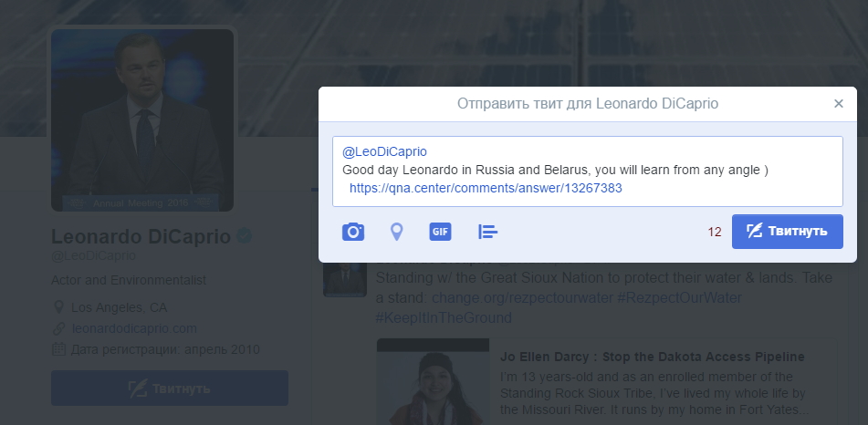Close the tweet compose dialog

pos(839,103)
